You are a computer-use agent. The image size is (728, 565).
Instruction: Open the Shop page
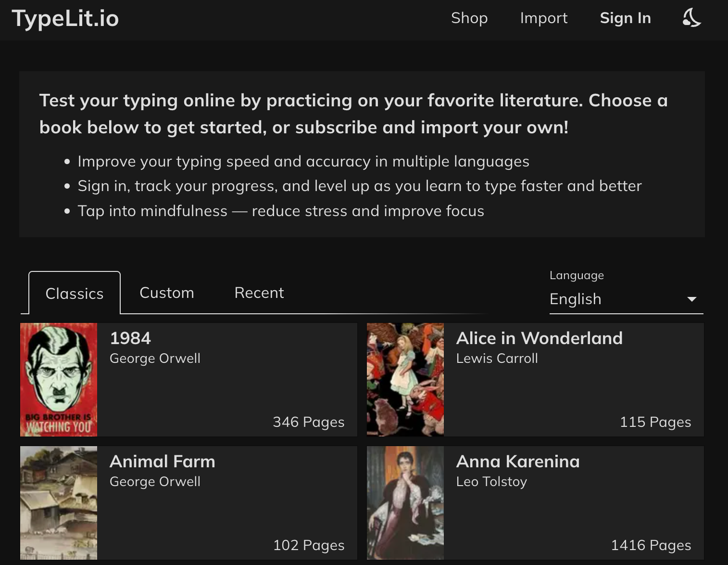tap(469, 18)
